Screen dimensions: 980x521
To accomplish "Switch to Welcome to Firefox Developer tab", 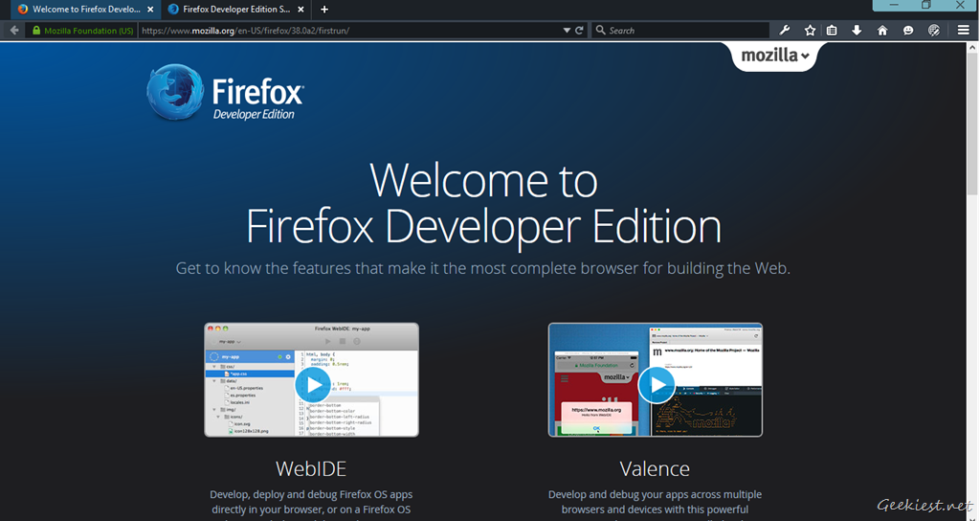I will pyautogui.click(x=79, y=9).
